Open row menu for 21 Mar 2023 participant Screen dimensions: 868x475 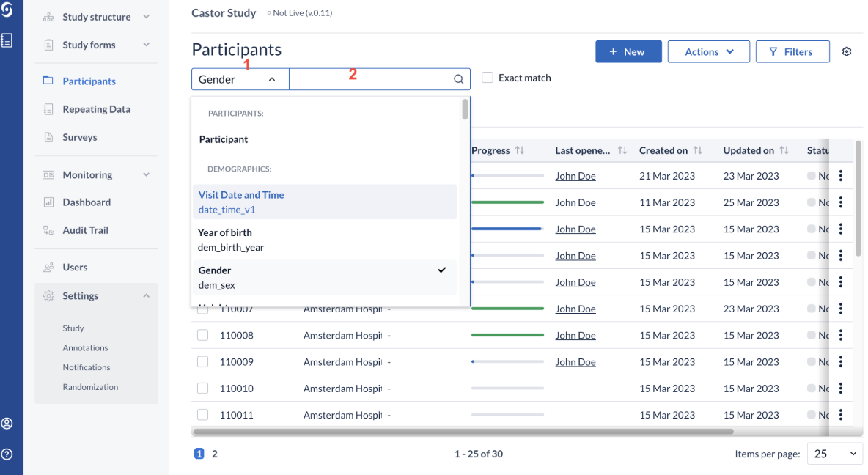click(x=841, y=176)
